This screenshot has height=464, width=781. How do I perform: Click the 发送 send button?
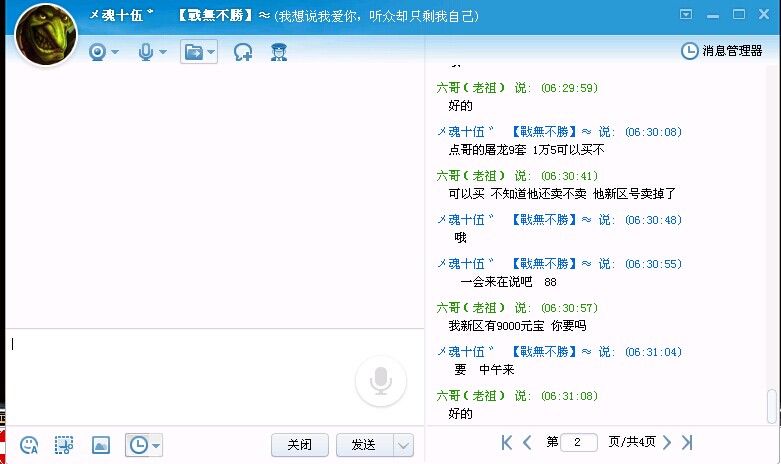[364, 445]
